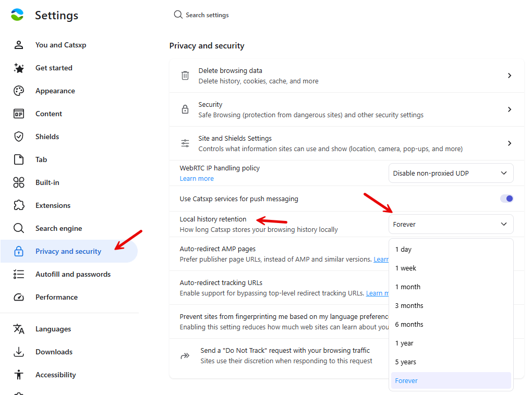532x395 pixels.
Task: Pick 6 months retention option
Action: pos(451,324)
